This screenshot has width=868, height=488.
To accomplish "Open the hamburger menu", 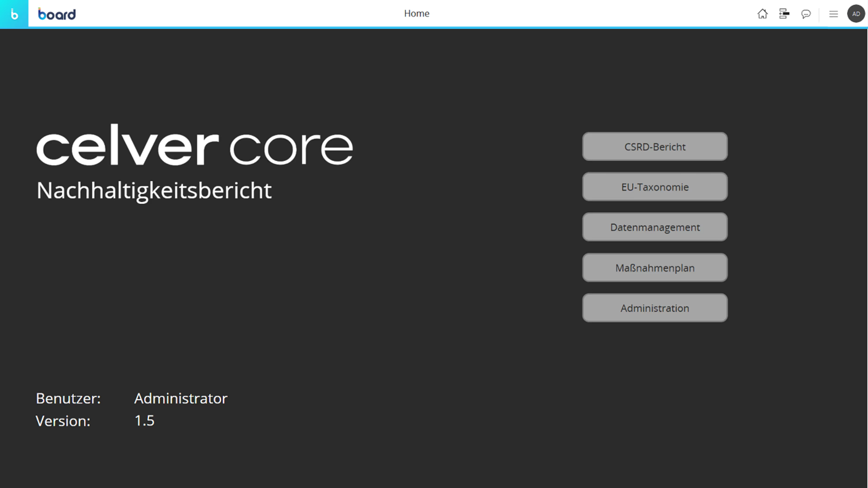I will (x=834, y=14).
